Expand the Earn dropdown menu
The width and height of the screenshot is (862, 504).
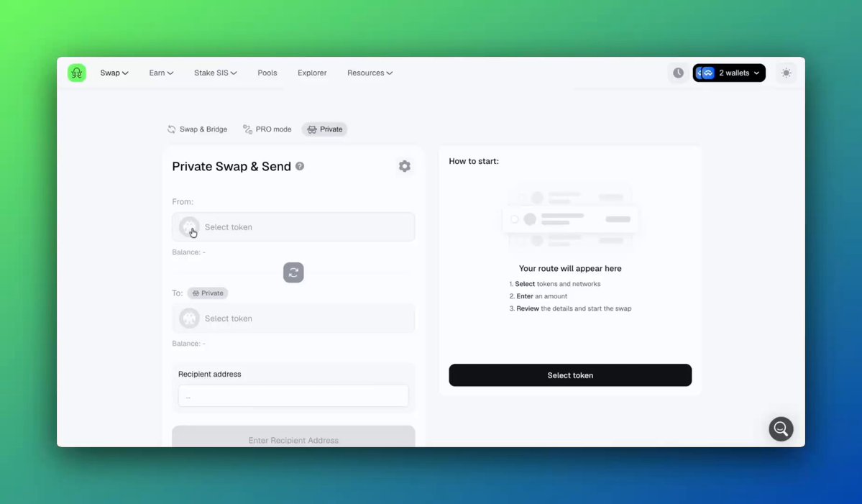point(161,73)
